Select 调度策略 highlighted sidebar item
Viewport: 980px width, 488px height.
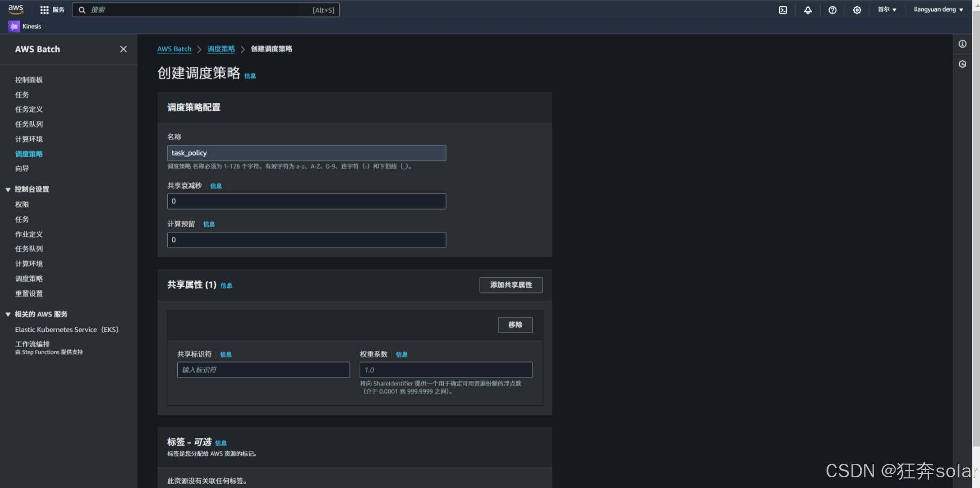pyautogui.click(x=29, y=154)
